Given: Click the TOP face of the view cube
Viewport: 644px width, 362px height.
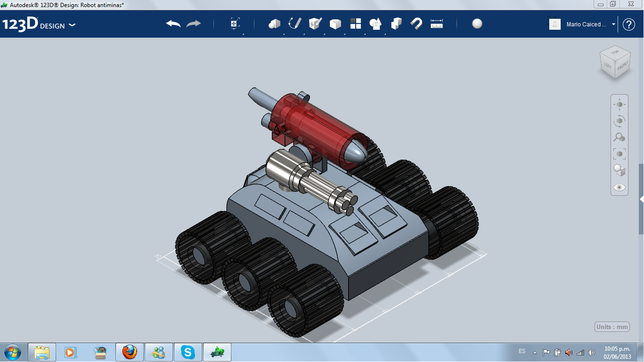Looking at the screenshot, I should pyautogui.click(x=614, y=52).
